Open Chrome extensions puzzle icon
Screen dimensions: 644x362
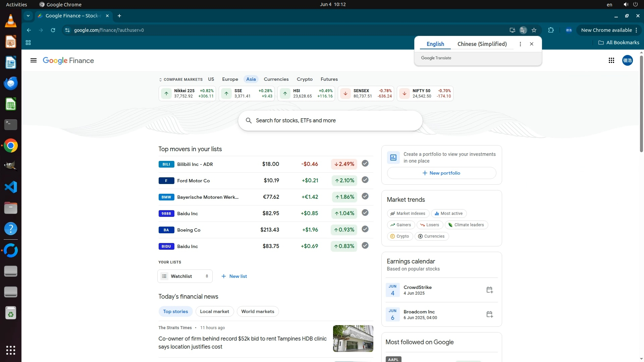pyautogui.click(x=551, y=30)
